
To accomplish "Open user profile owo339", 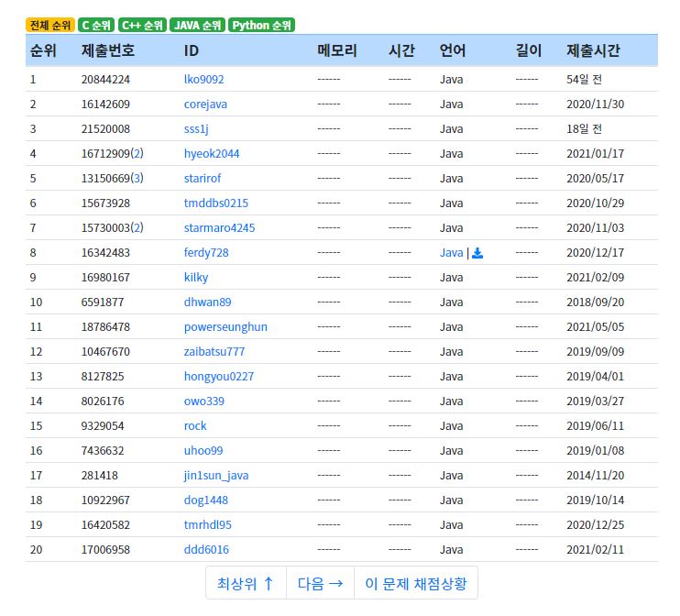I will 204,401.
